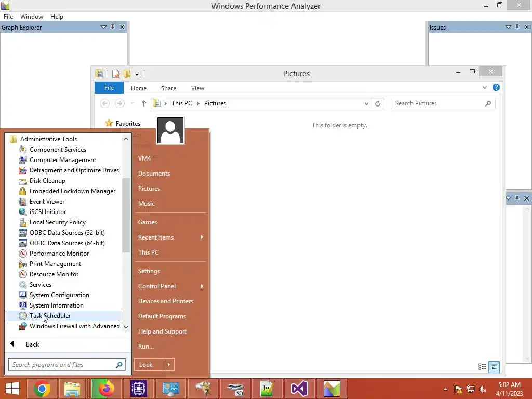Open Pictures from Start menu

click(x=149, y=188)
